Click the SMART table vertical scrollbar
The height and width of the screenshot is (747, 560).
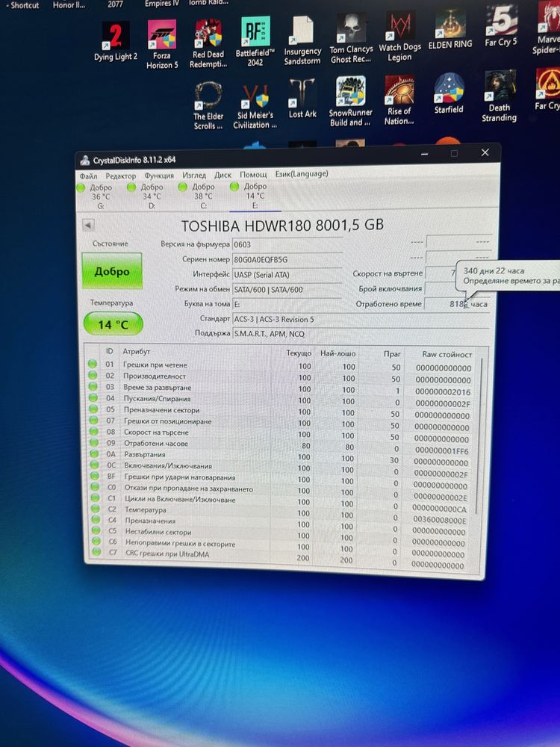[x=479, y=436]
